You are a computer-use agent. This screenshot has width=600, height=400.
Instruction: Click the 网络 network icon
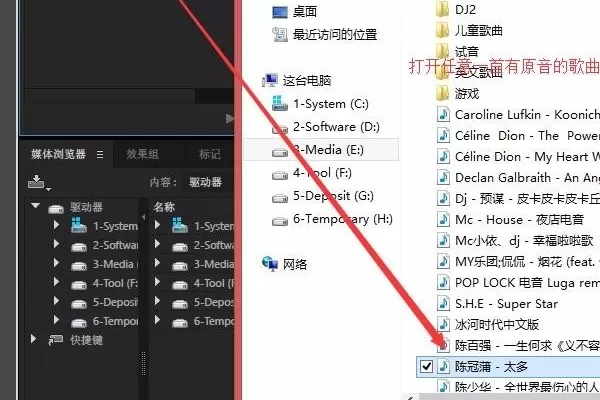pyautogui.click(x=270, y=264)
